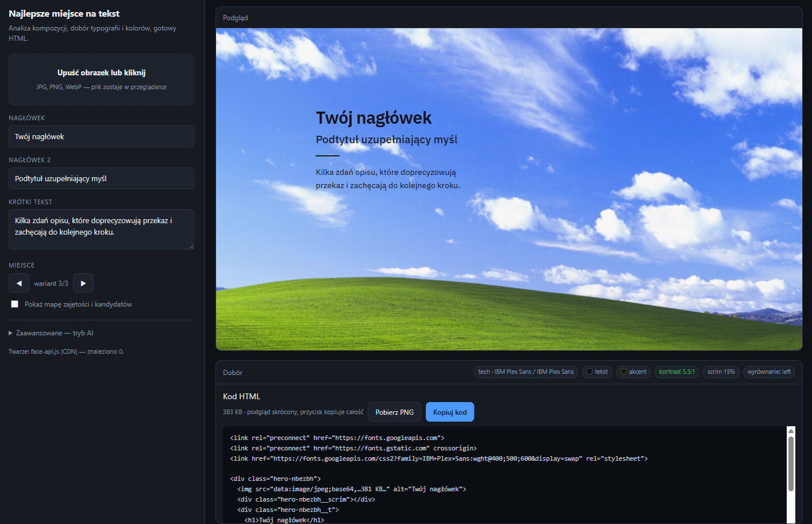Focus the Nagłówek 2 input field
Viewport: 812px width, 524px height.
tap(101, 178)
